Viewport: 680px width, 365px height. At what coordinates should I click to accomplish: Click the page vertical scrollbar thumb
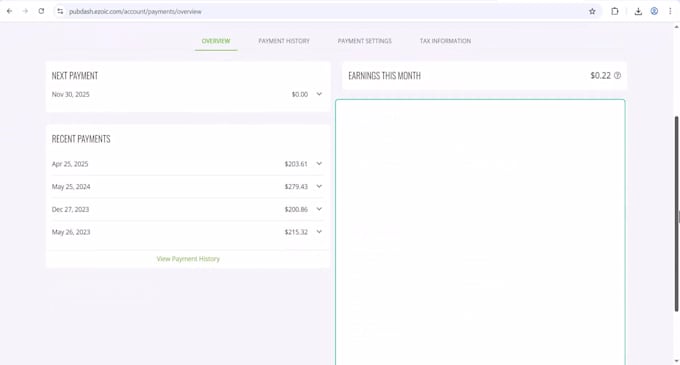676,213
